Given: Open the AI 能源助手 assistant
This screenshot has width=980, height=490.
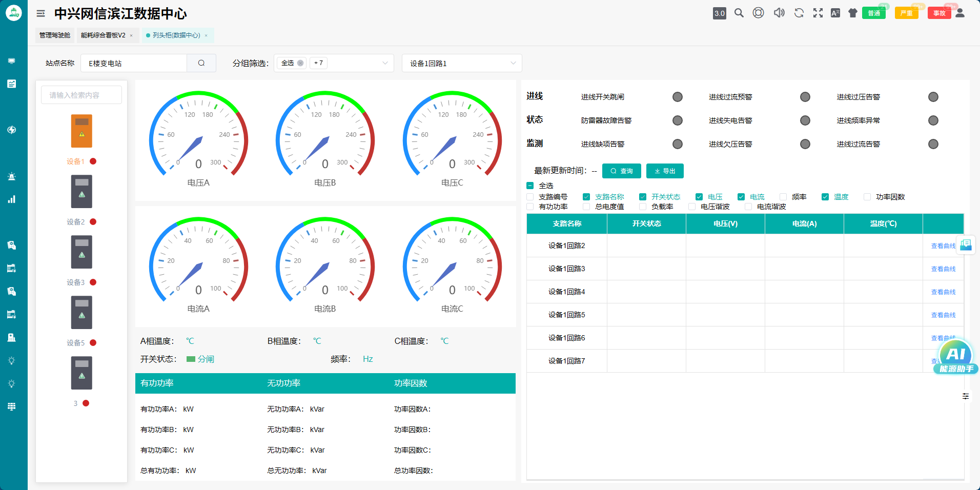Looking at the screenshot, I should (x=956, y=357).
